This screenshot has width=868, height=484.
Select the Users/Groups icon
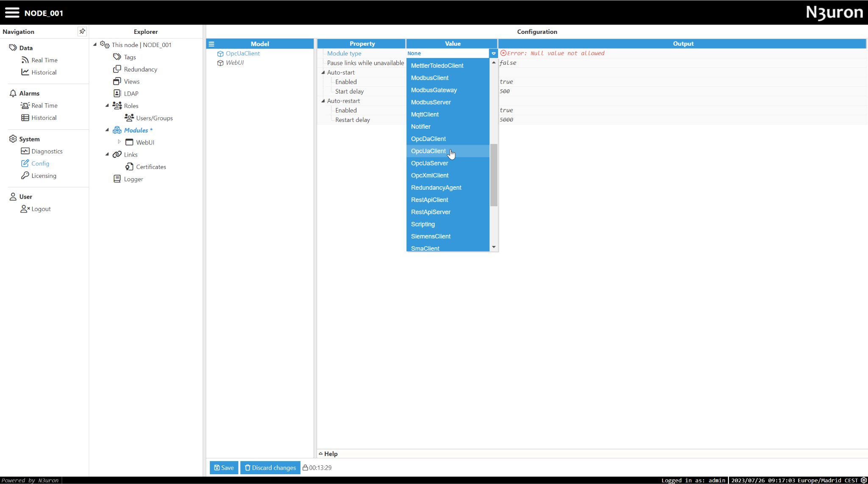point(129,118)
